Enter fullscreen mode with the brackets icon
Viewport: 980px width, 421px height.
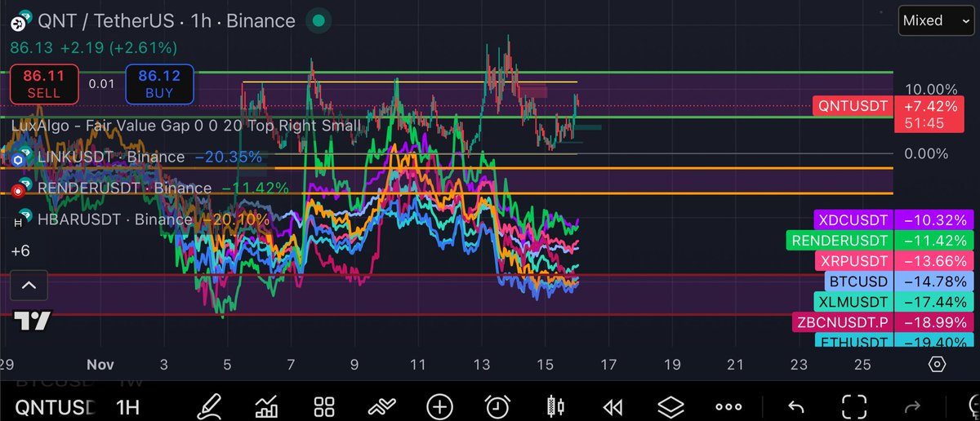[x=853, y=405]
